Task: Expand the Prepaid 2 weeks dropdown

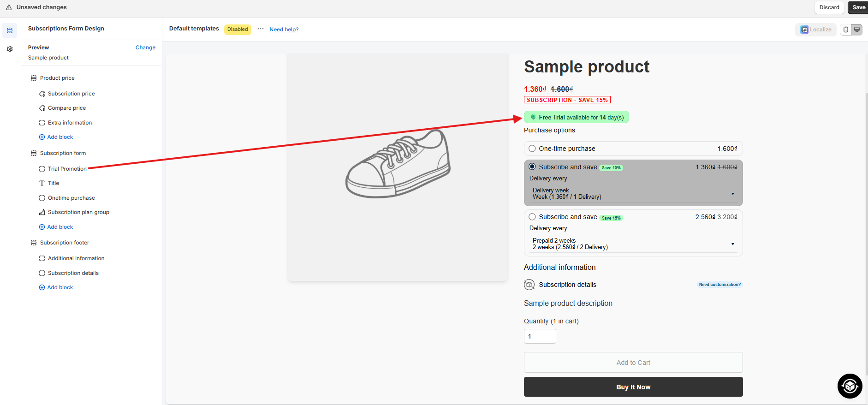Action: [x=633, y=244]
